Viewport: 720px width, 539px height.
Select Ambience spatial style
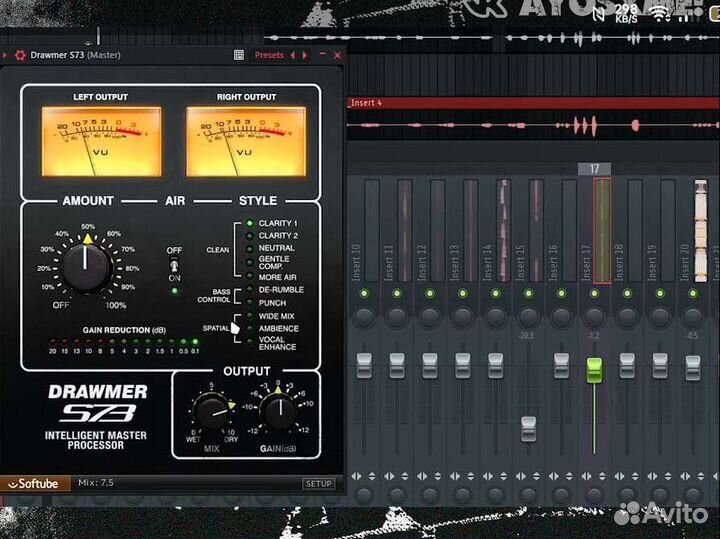tap(250, 329)
